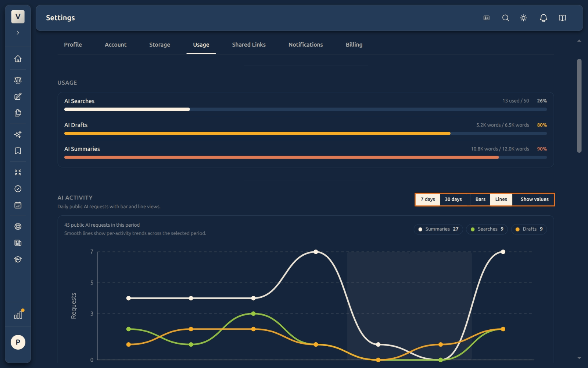Click the AI Searches progress bar

coord(305,109)
